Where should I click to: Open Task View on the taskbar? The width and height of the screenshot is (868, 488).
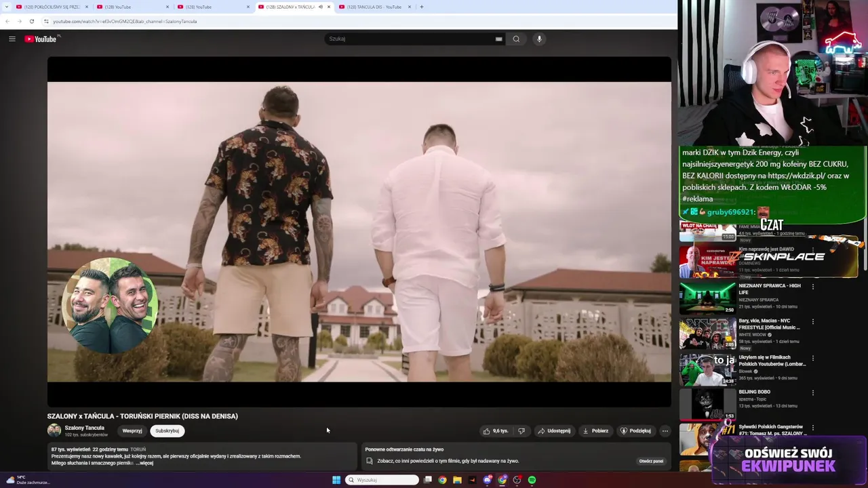[428, 480]
